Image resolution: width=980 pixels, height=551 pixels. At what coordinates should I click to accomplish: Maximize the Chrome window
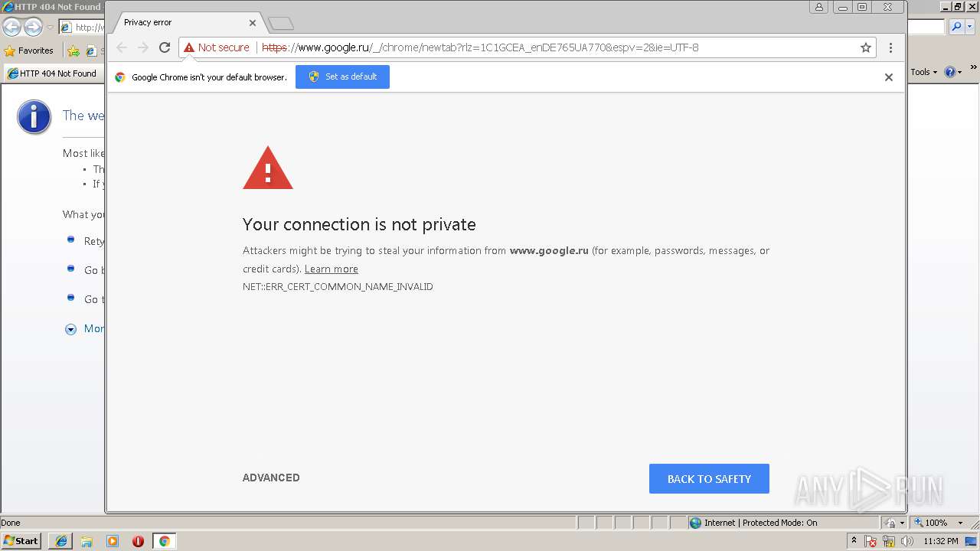[x=862, y=7]
